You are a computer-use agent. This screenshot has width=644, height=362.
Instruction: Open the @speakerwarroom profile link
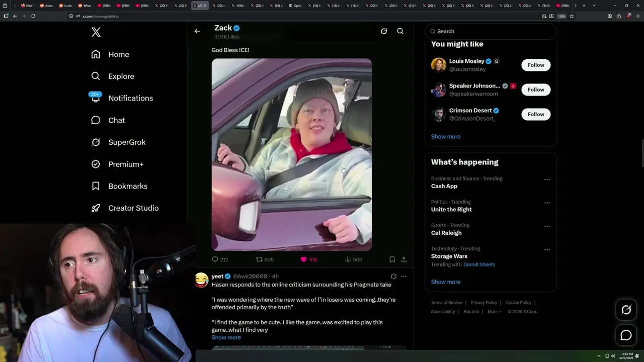click(473, 94)
